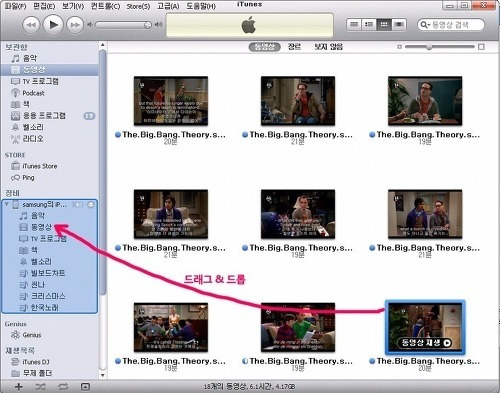Open the Store(S) menu
This screenshot has width=500, height=393.
(x=138, y=6)
